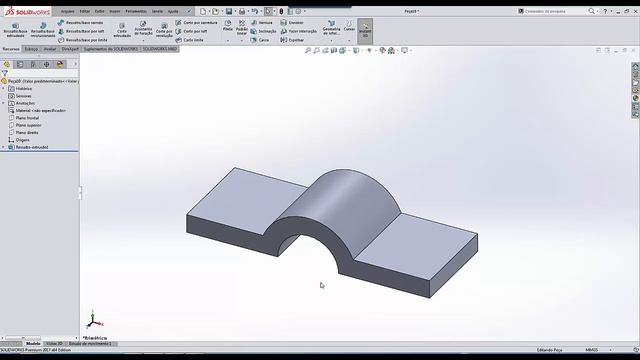Select Corte por varredura
The width and height of the screenshot is (640, 360).
[x=196, y=23]
